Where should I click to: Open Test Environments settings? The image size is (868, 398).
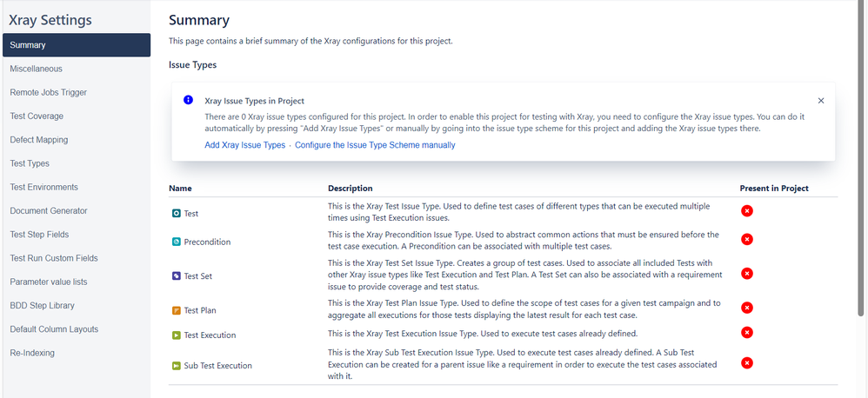[x=77, y=187]
